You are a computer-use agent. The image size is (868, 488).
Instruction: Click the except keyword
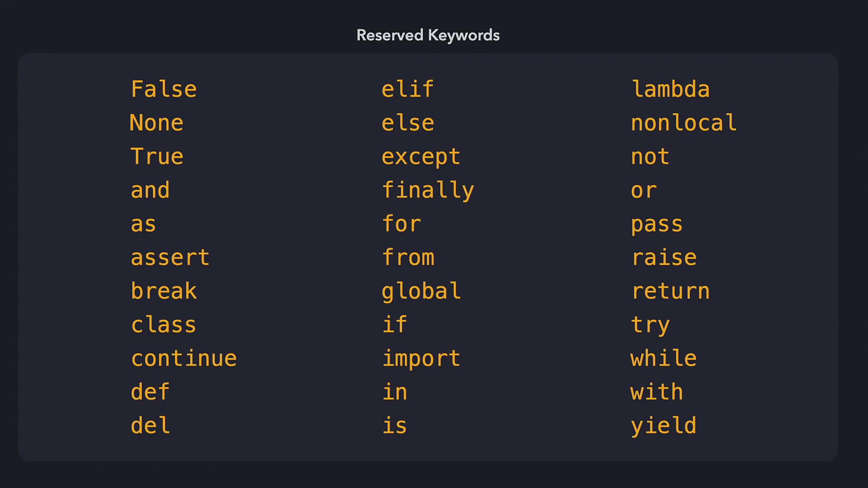421,157
